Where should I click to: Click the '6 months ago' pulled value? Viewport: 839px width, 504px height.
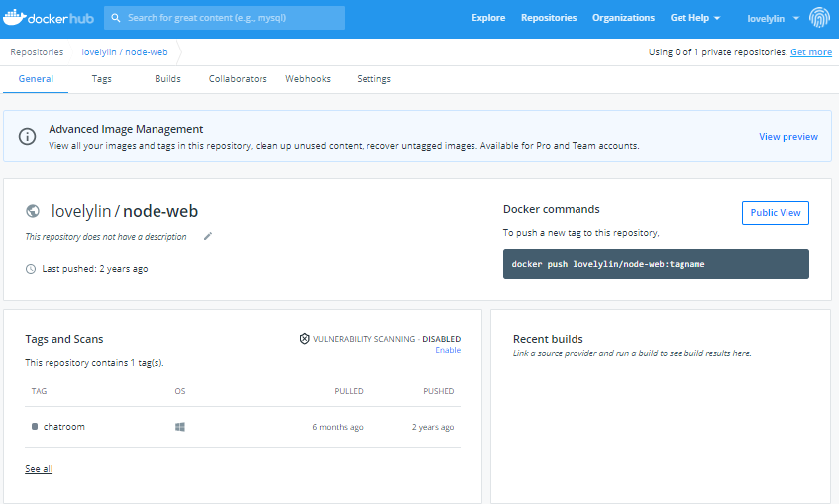tap(338, 427)
